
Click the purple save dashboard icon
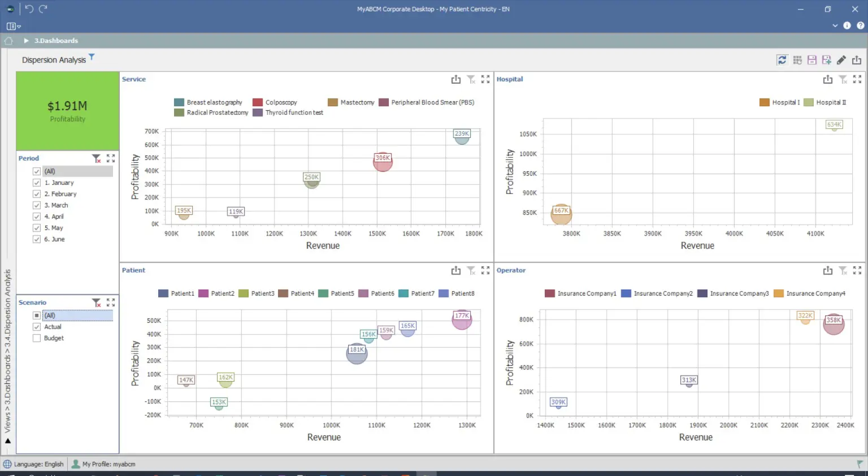click(812, 60)
